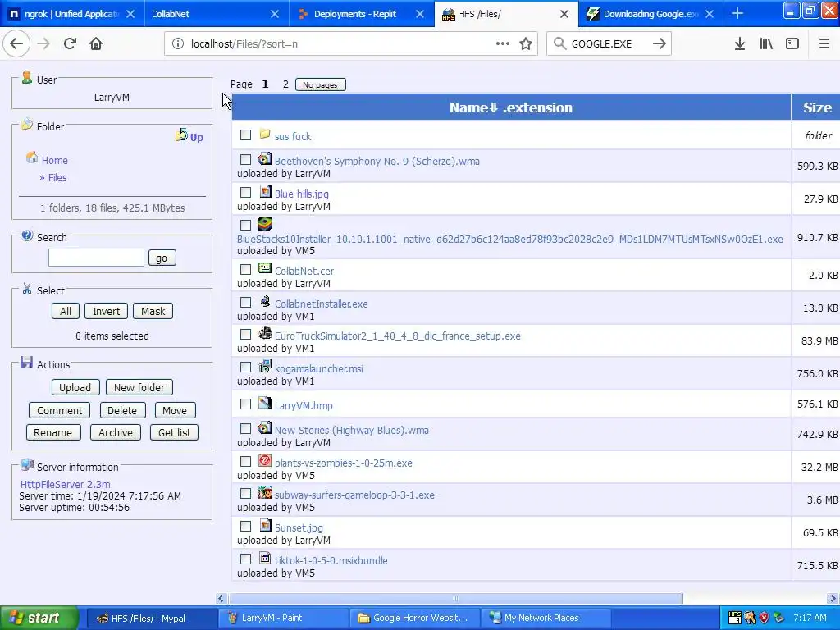Click the EuroTruckSimulator2 setup file icon
The width and height of the screenshot is (840, 630).
(x=265, y=334)
